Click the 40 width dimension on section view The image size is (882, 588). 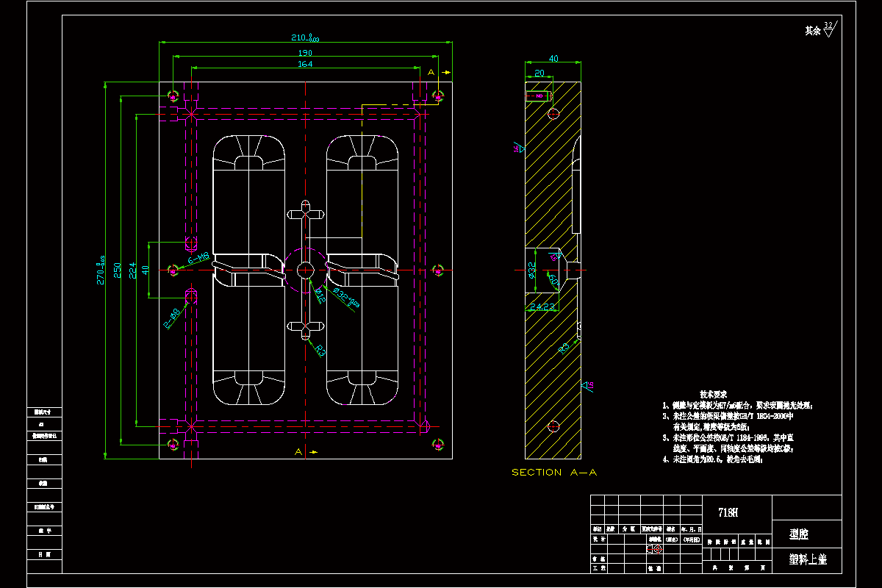[x=553, y=58]
